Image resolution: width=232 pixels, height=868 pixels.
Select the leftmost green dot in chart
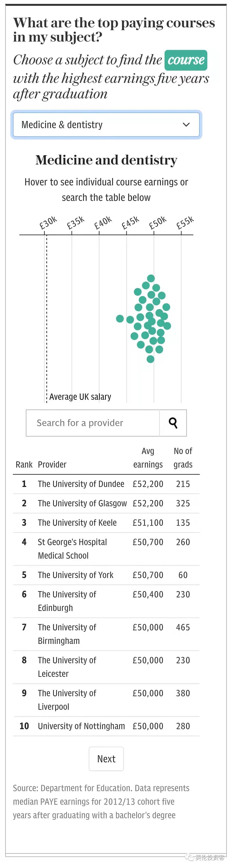pos(120,318)
